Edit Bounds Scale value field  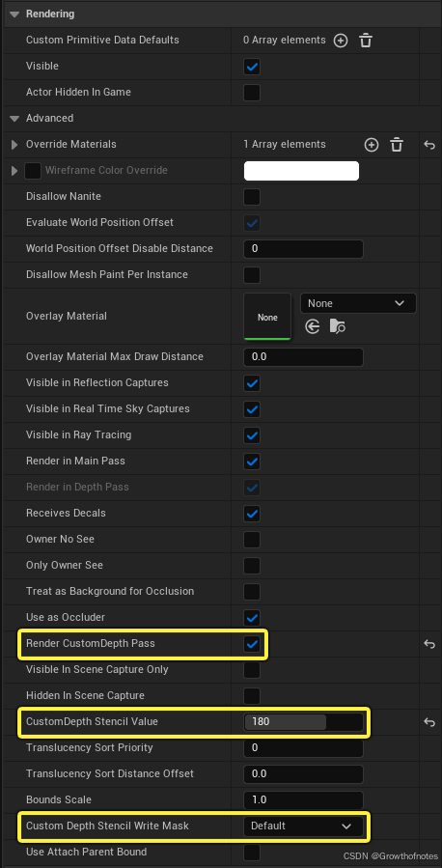click(303, 799)
